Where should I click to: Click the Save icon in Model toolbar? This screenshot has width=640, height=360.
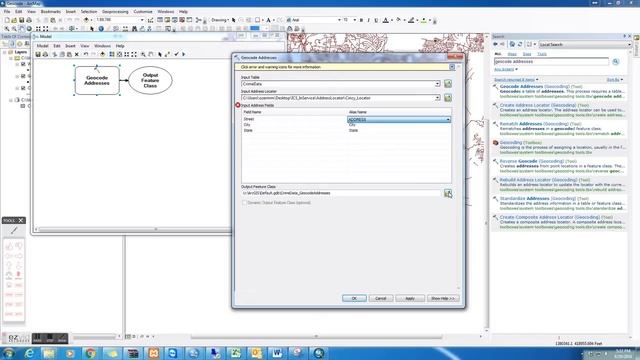point(38,54)
